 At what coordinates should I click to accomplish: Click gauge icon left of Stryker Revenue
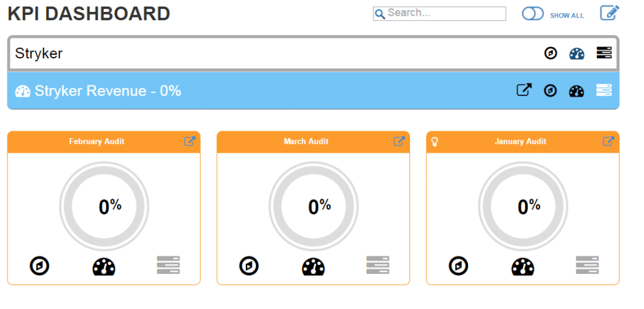23,91
